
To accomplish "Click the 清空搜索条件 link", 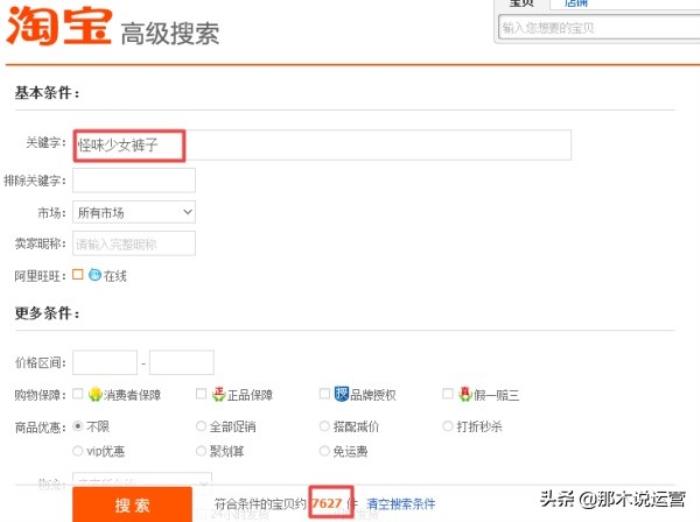I will point(401,504).
